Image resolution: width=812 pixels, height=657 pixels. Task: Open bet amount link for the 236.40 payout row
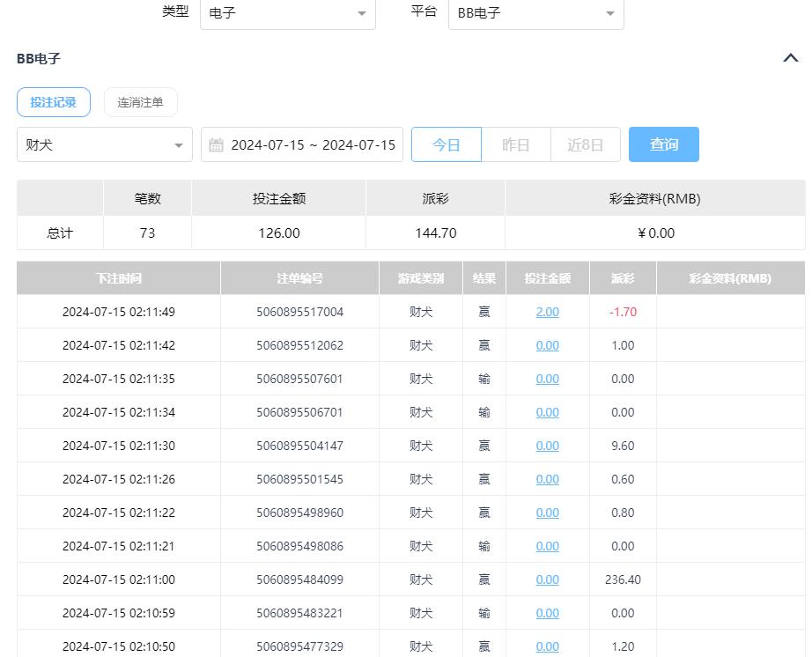547,579
